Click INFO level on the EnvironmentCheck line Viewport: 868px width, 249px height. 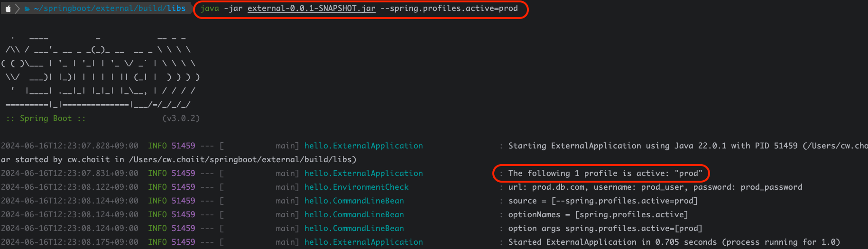pyautogui.click(x=157, y=187)
